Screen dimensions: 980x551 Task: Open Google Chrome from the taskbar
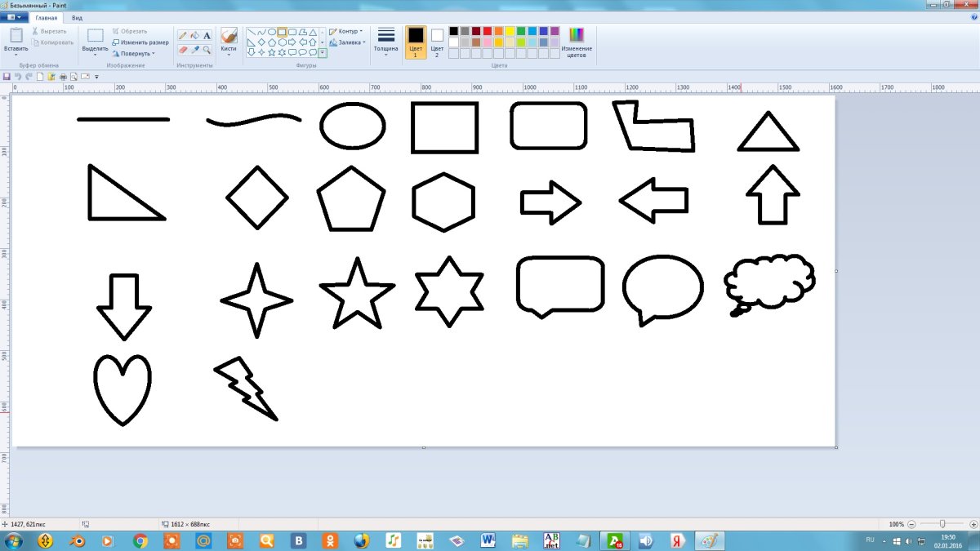(x=140, y=540)
